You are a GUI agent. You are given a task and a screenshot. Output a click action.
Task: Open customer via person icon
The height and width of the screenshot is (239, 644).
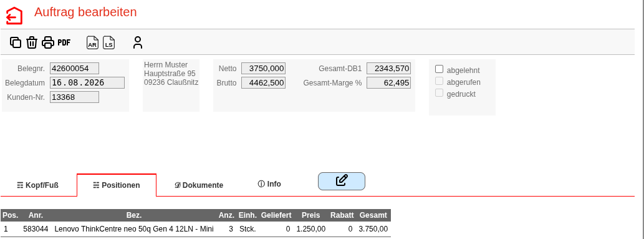(138, 42)
